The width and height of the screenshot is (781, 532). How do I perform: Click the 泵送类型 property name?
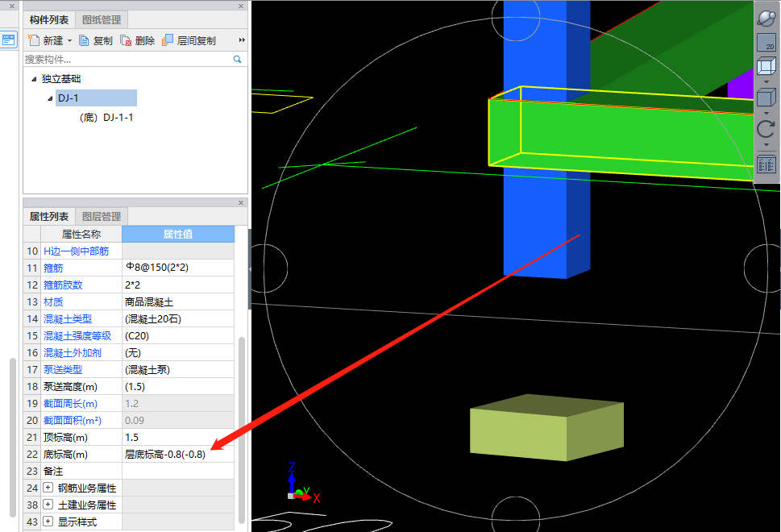point(63,370)
